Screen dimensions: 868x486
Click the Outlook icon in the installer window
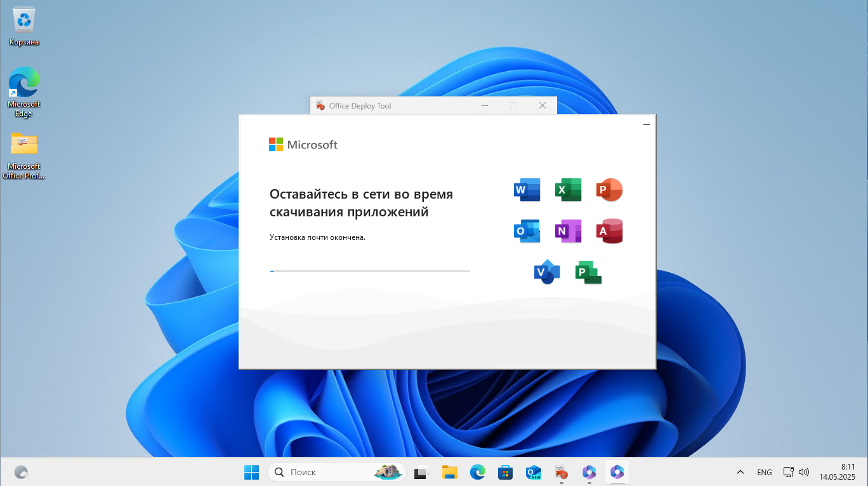tap(527, 232)
